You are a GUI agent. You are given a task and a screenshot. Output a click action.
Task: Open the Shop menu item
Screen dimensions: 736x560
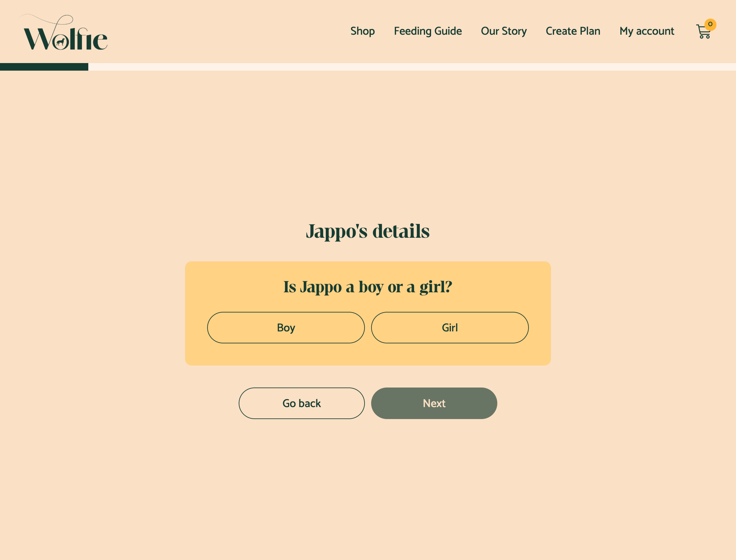362,31
